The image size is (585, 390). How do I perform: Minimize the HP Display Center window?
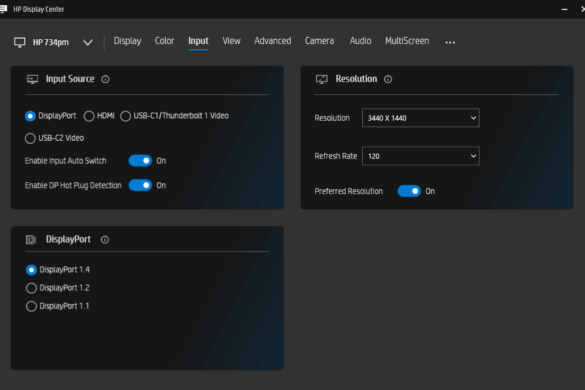[x=564, y=9]
